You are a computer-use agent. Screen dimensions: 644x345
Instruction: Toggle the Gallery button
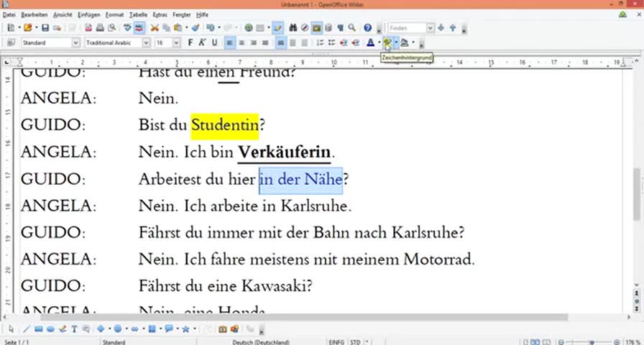pos(316,28)
